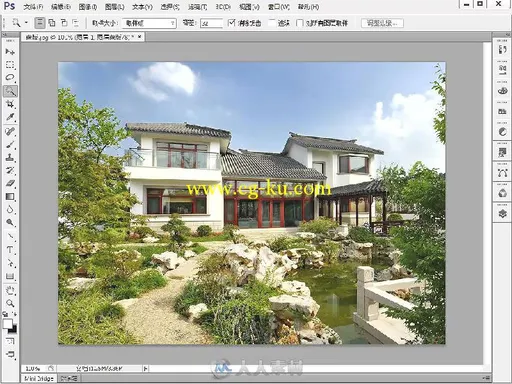Click the background color swatch
The height and width of the screenshot is (384, 512).
point(13,330)
